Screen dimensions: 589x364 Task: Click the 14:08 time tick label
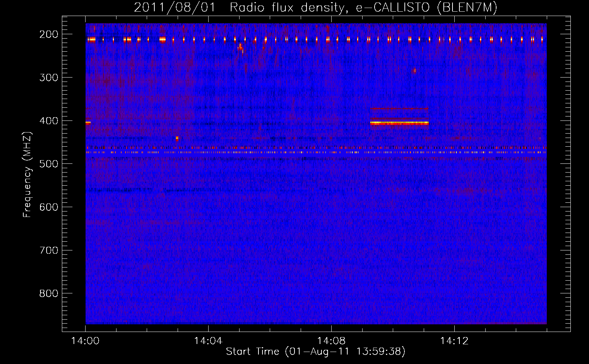point(331,341)
